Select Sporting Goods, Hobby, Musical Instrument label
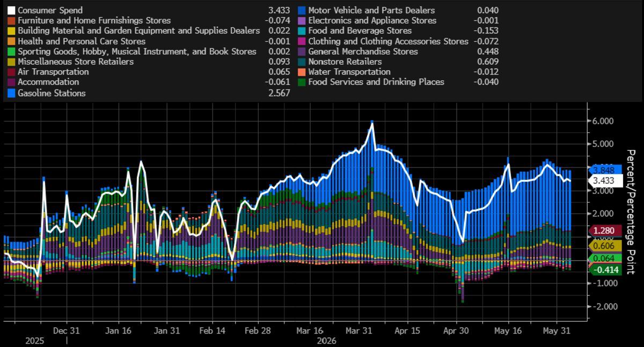 (x=137, y=51)
